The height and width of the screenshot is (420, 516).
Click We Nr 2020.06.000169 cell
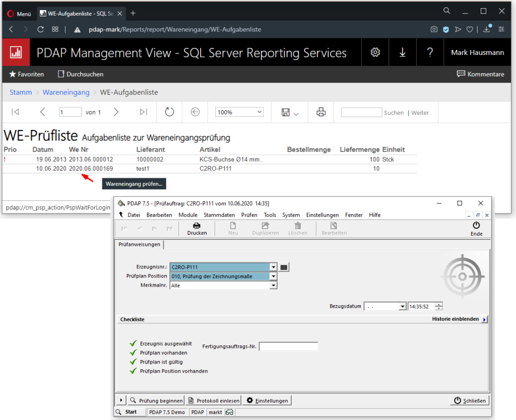91,169
